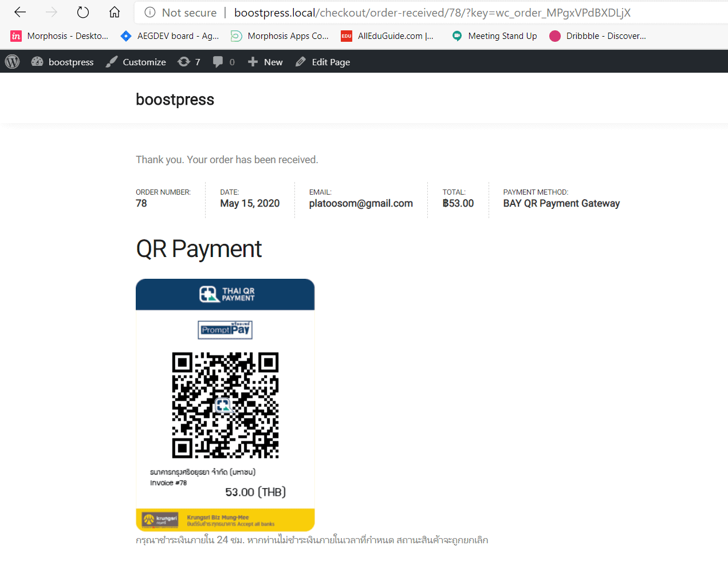The image size is (728, 565).
Task: Open Meeting Stand Up bookmark
Action: tap(494, 36)
